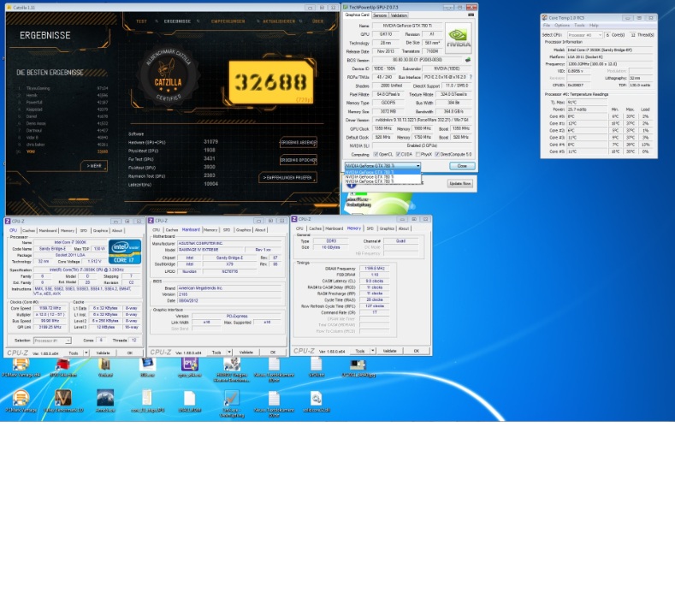Click the Catzilla Certified badge logo

pyautogui.click(x=168, y=80)
